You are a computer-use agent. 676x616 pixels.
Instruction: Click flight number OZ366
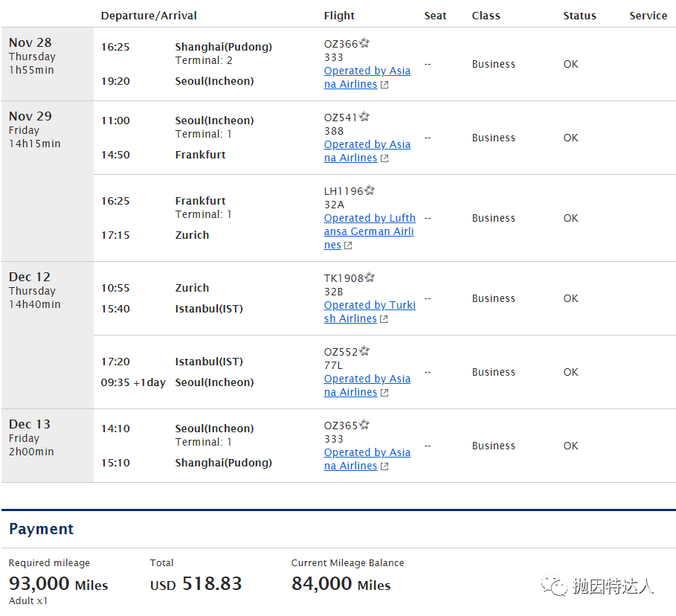[x=341, y=44]
